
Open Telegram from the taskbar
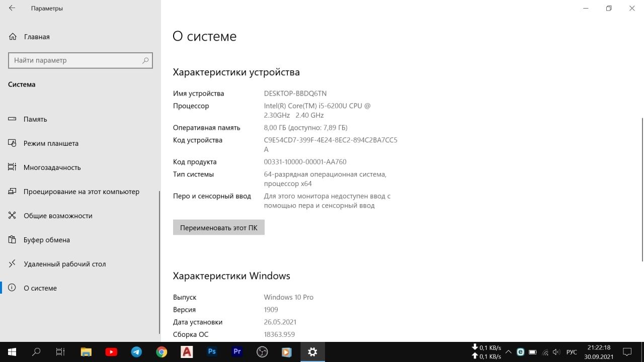136,352
